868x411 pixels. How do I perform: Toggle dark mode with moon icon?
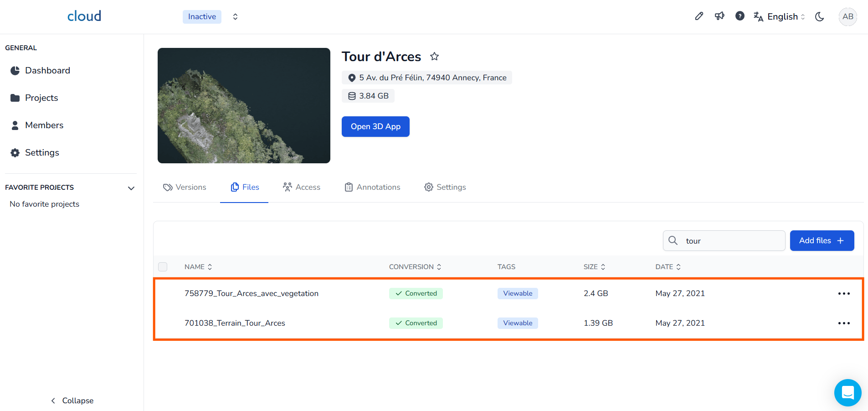[x=820, y=17]
